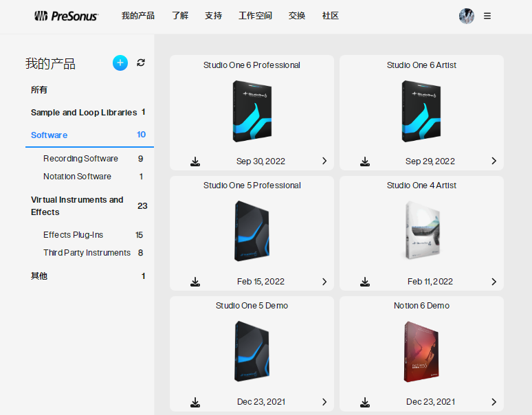This screenshot has width=532, height=415.
Task: Open Studio One 6 Professional details arrow
Action: coord(324,161)
